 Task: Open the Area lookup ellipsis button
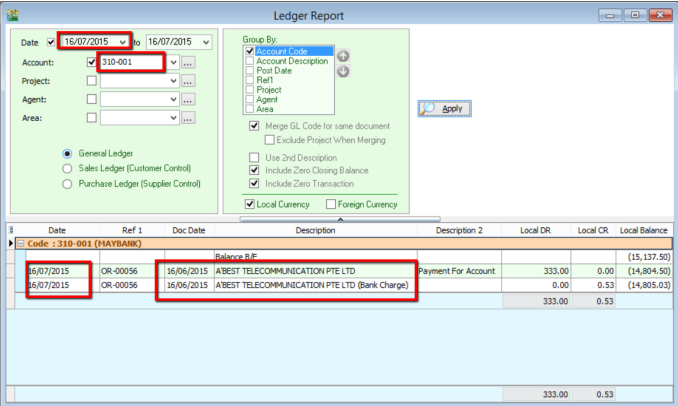point(188,118)
